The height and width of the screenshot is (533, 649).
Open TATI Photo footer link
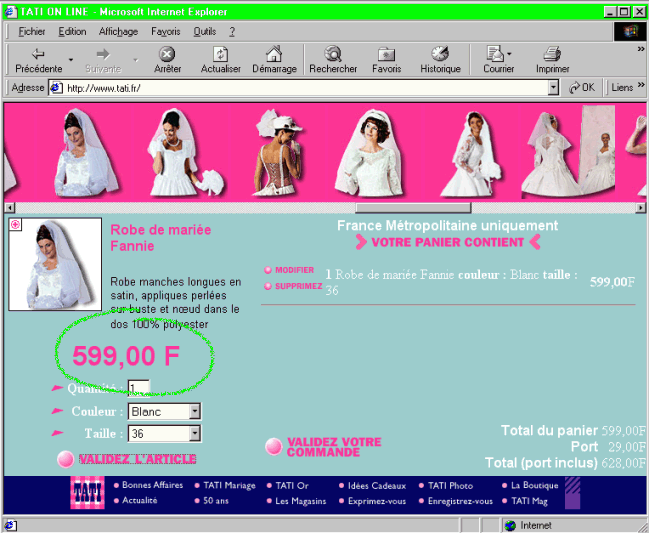(450, 485)
